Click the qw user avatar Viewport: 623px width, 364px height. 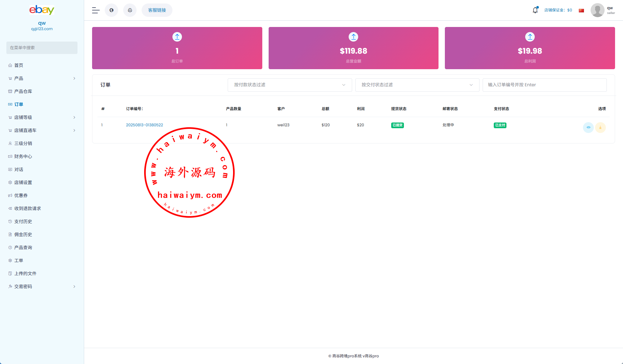pos(597,10)
